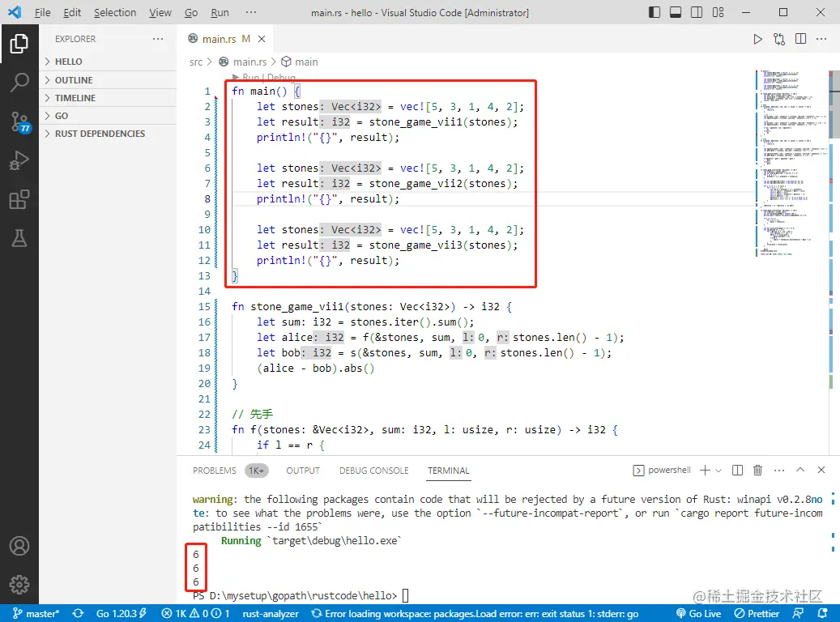Click Prettier status bar item
The image size is (840, 622).
point(756,613)
